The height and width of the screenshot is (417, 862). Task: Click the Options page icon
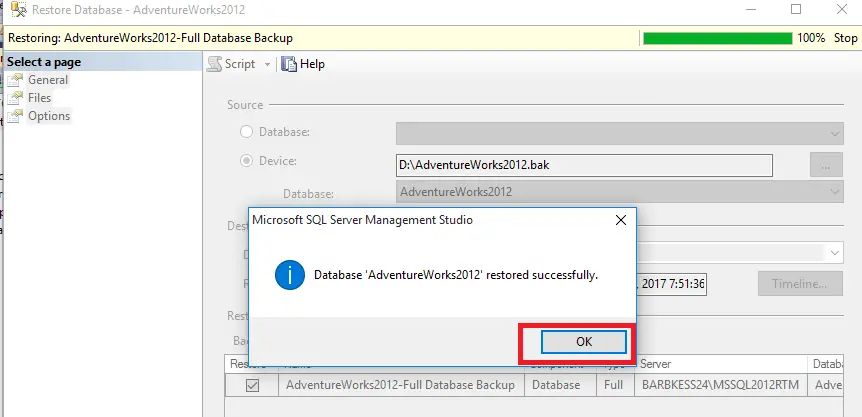(x=15, y=116)
